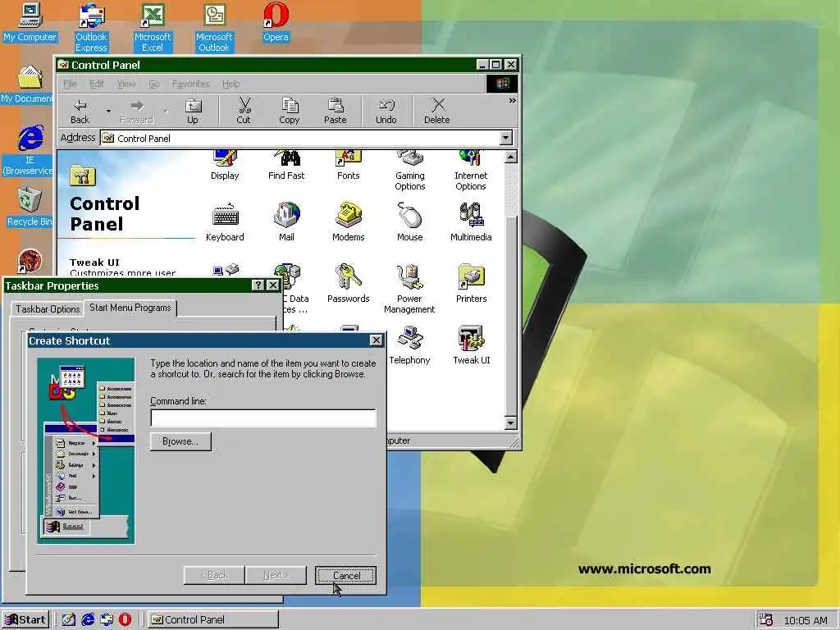Switch to Taskbar Options tab

(48, 309)
